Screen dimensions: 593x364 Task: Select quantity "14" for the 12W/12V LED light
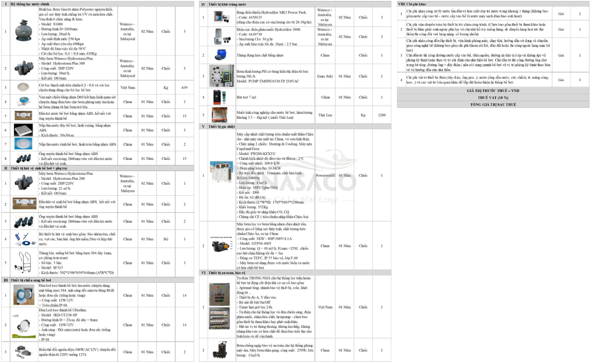pyautogui.click(x=184, y=296)
